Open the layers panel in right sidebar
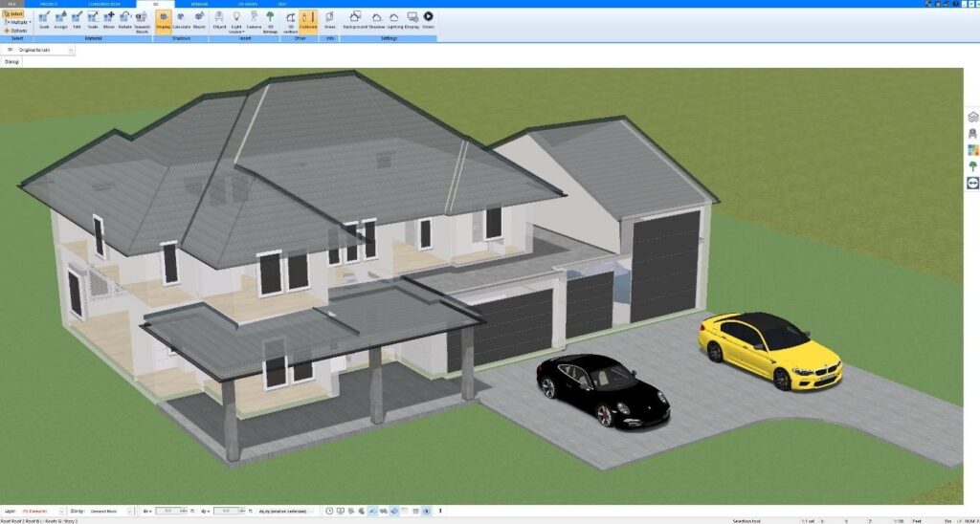This screenshot has width=980, height=524. pos(972,117)
